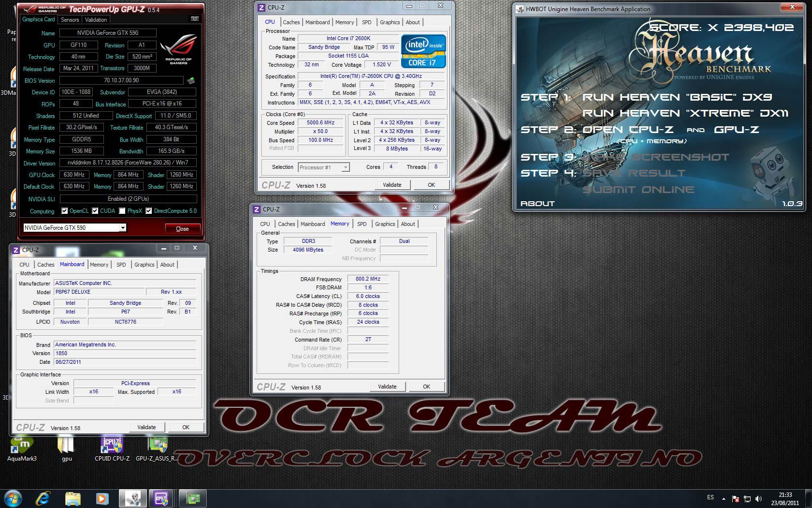812x508 pixels.
Task: Click Z icon in CPU-Z Mainboard window title
Action: click(x=16, y=250)
